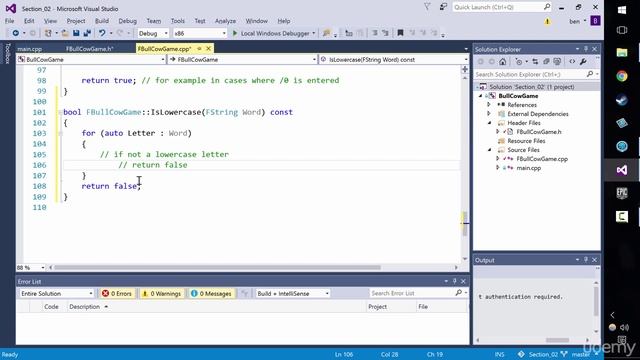Viewport: 640px width, 360px height.
Task: Open the File menu
Action: [9, 21]
